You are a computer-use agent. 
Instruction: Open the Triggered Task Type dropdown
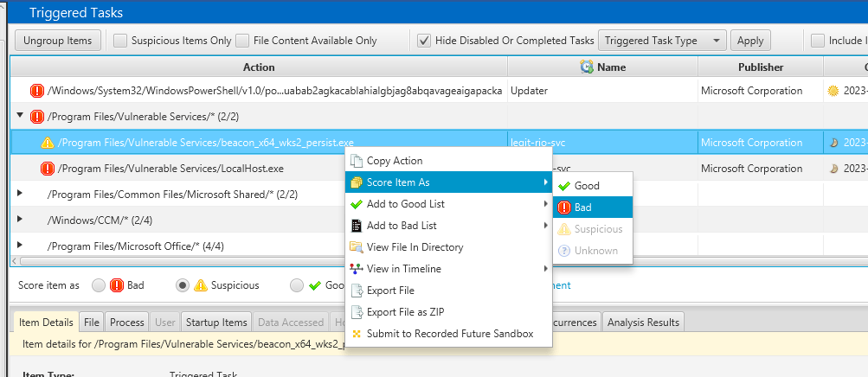point(662,41)
